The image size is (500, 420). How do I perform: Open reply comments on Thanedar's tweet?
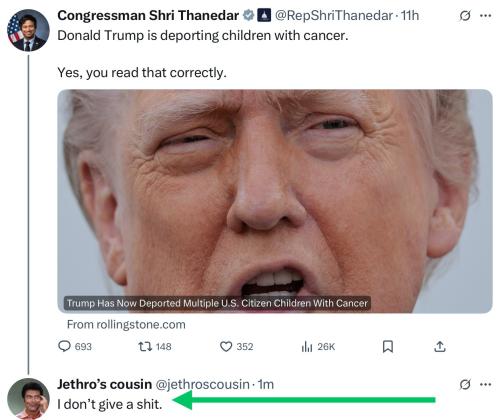click(75, 347)
